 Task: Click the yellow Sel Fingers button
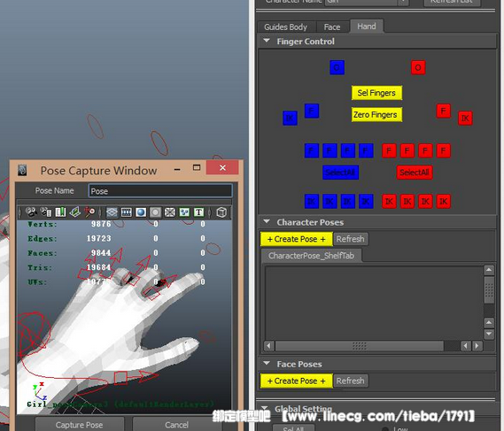(376, 93)
